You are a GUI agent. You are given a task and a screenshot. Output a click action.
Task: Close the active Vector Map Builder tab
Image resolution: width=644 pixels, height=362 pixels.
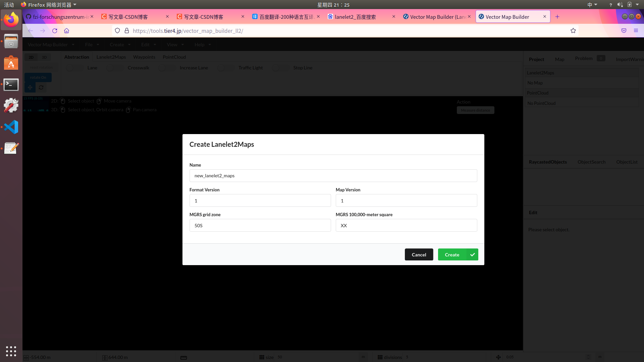pos(545,17)
